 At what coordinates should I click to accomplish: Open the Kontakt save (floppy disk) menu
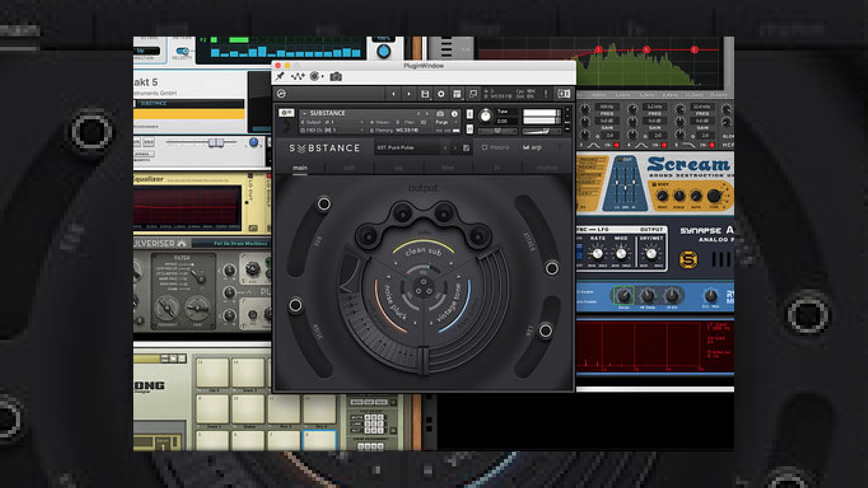(x=425, y=94)
